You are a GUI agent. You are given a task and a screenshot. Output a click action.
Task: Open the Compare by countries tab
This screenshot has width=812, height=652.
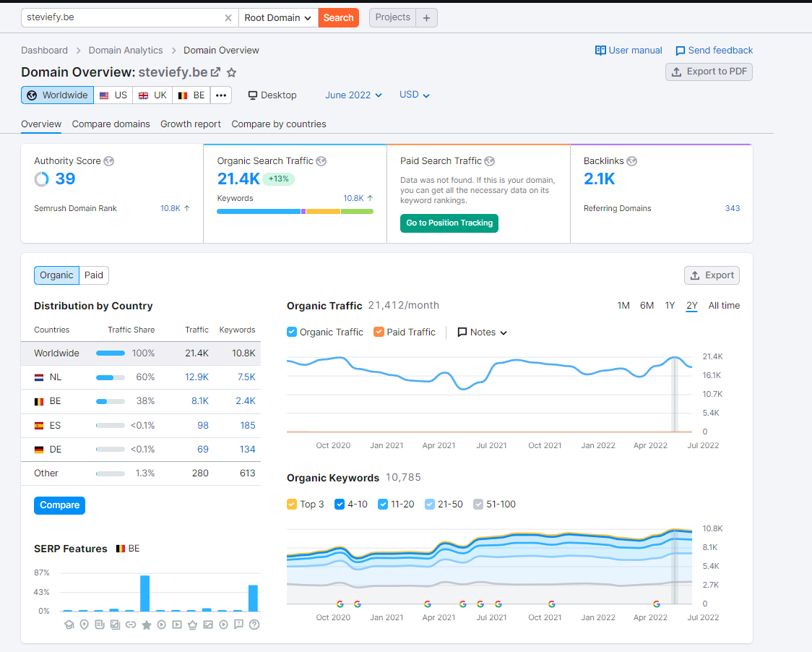[x=279, y=124]
